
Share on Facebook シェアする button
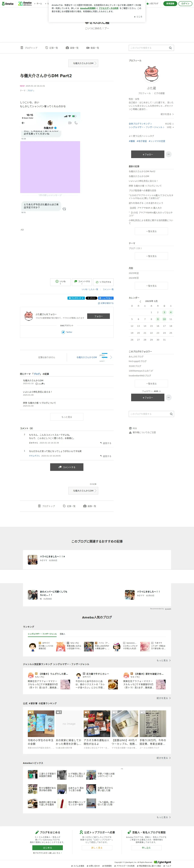click(x=106, y=298)
